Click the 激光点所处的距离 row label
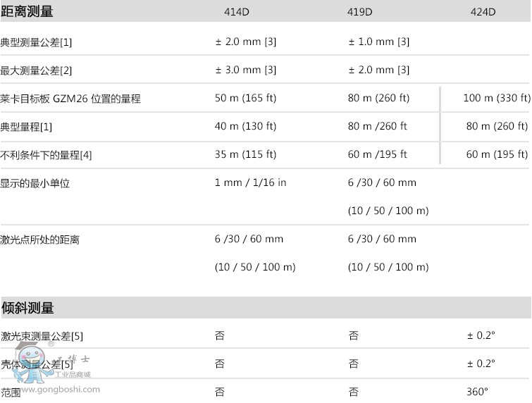Viewport: 532px width, 403px height. [40, 240]
